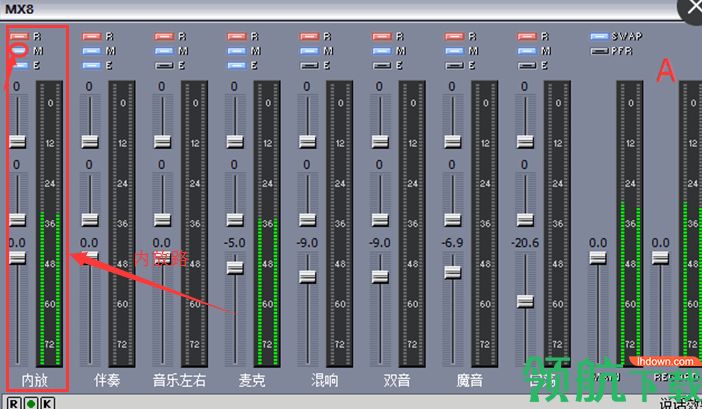The height and width of the screenshot is (409, 702).
Task: Click the 混响 channel level meter
Action: pyautogui.click(x=339, y=224)
